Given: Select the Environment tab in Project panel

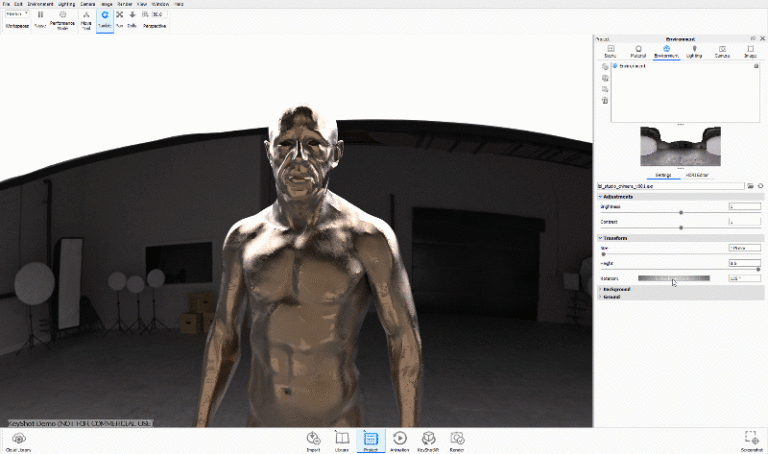Looking at the screenshot, I should coord(666,51).
